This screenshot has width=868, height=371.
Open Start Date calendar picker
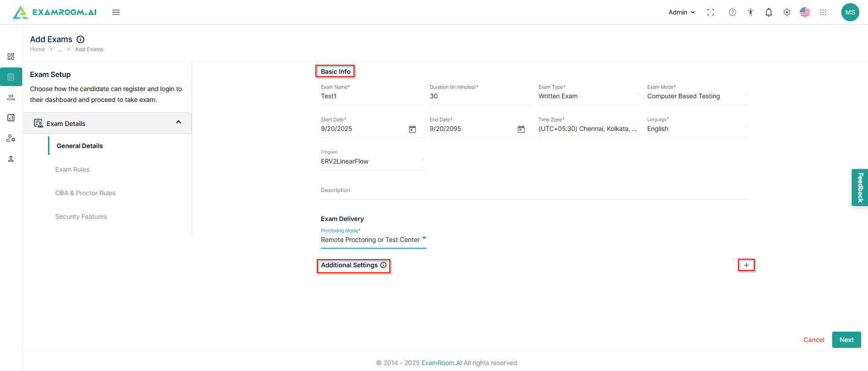(412, 129)
